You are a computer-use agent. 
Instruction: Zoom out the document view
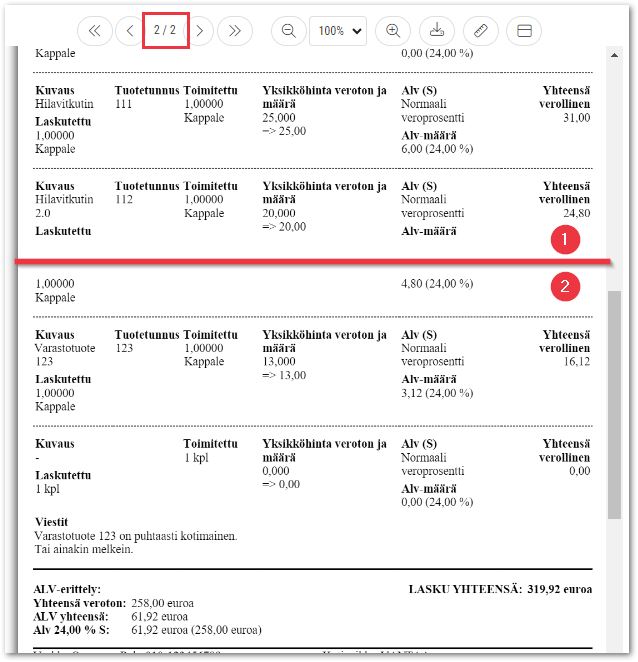(288, 31)
